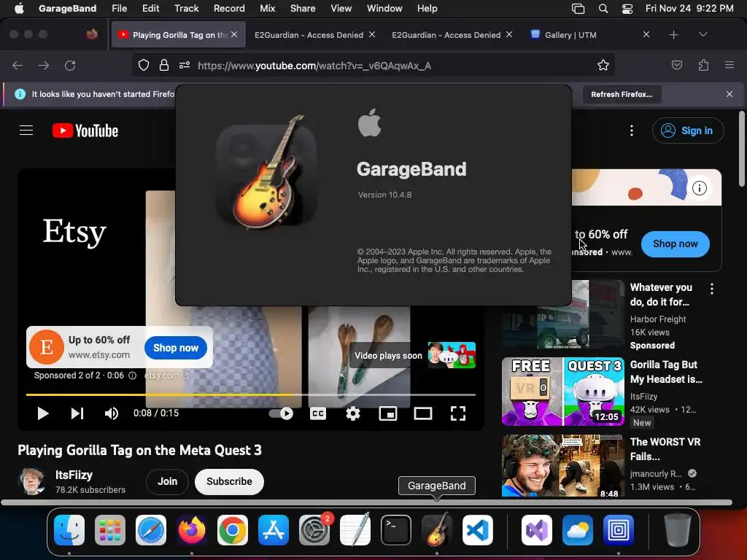Click Shop now in the sidebar ad

point(675,244)
